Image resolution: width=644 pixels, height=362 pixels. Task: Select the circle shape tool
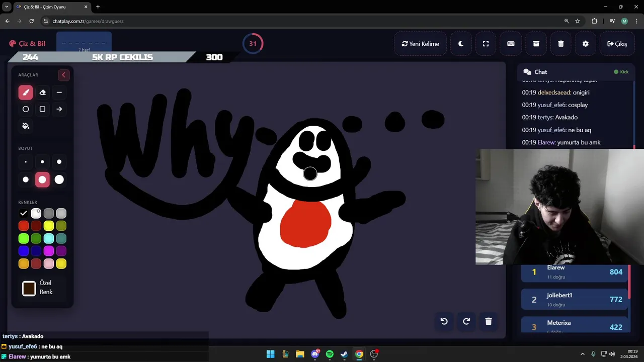[26, 109]
